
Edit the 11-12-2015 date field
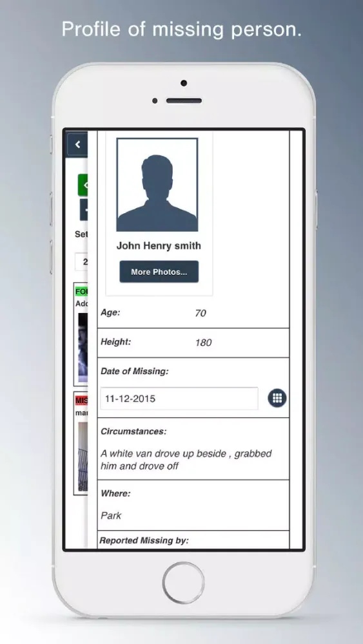pos(179,399)
